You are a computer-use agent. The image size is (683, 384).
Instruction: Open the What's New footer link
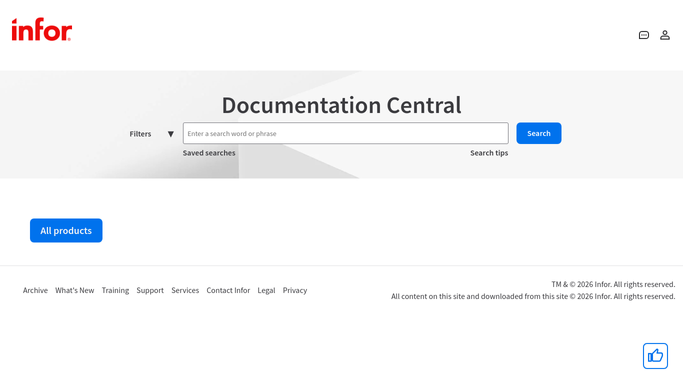[x=74, y=290]
